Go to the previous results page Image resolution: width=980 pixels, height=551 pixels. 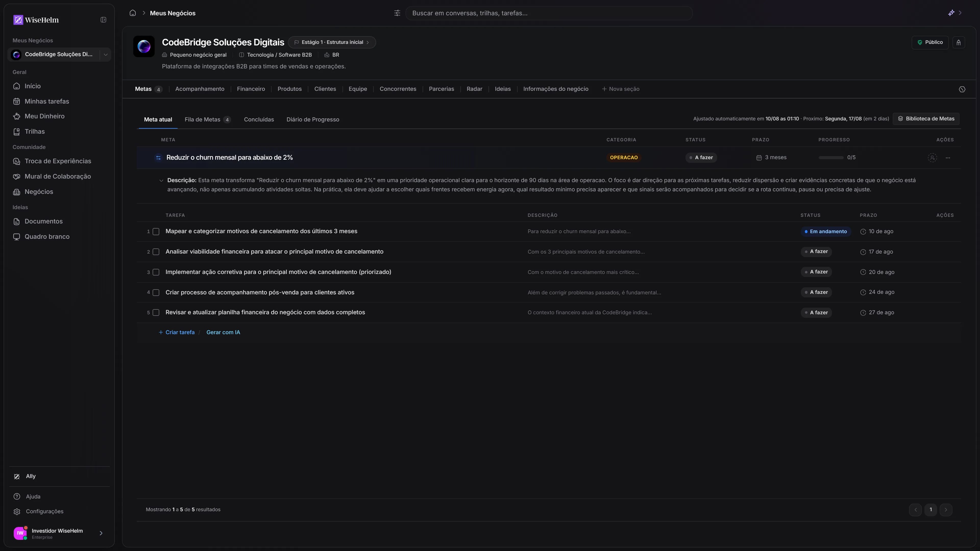(x=915, y=510)
